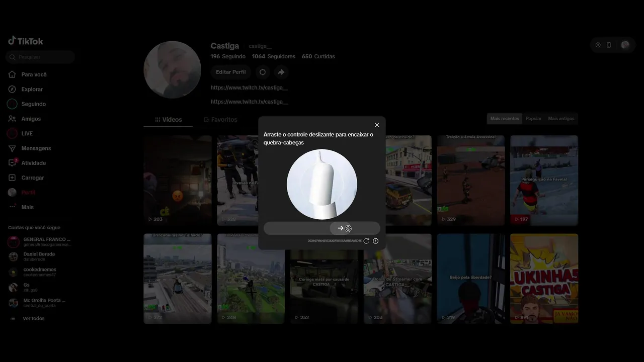Open the Brincadeiras no Telhado video
This screenshot has width=644, height=362.
(178, 279)
